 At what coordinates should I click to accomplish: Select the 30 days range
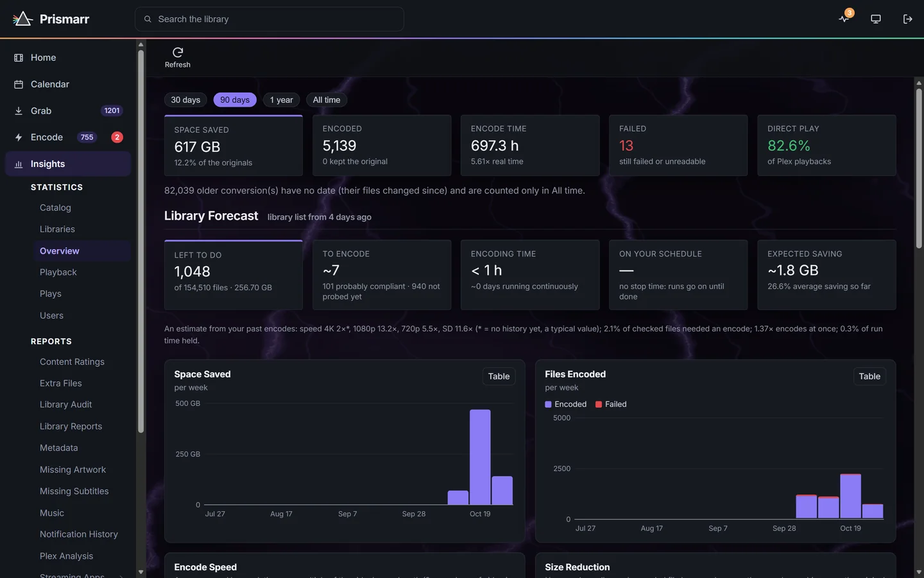[185, 100]
